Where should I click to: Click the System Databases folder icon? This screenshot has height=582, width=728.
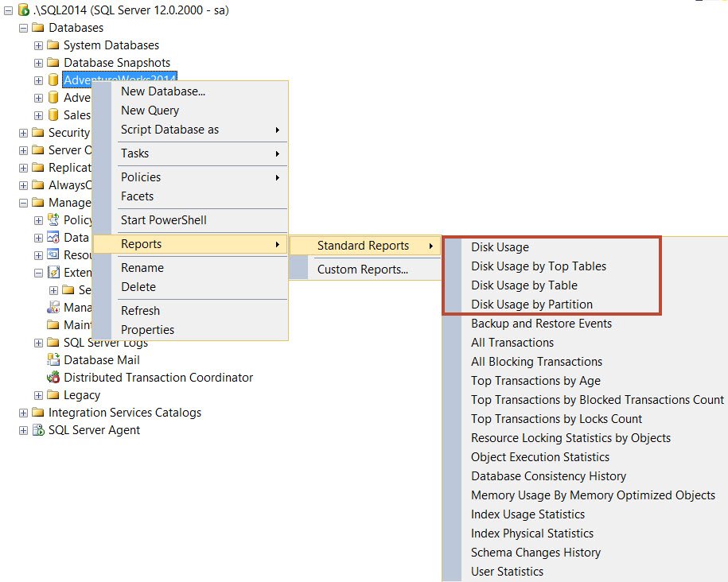tap(53, 45)
